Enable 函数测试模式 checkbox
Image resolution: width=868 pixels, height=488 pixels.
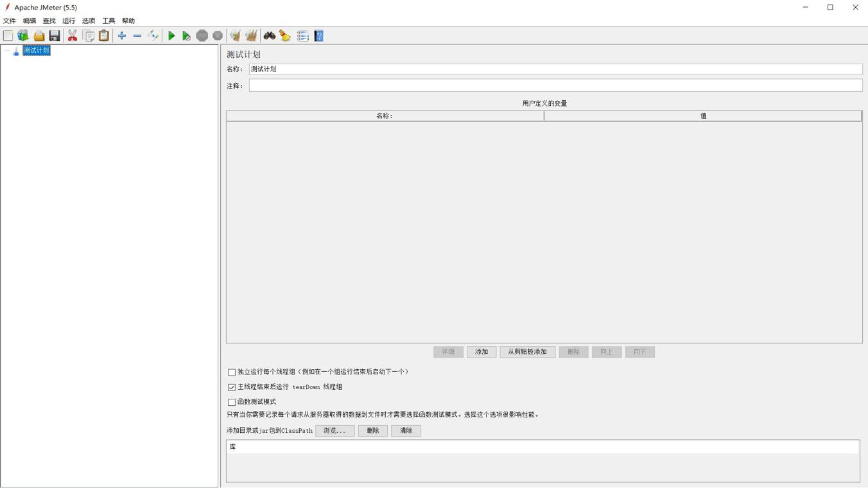pyautogui.click(x=232, y=402)
